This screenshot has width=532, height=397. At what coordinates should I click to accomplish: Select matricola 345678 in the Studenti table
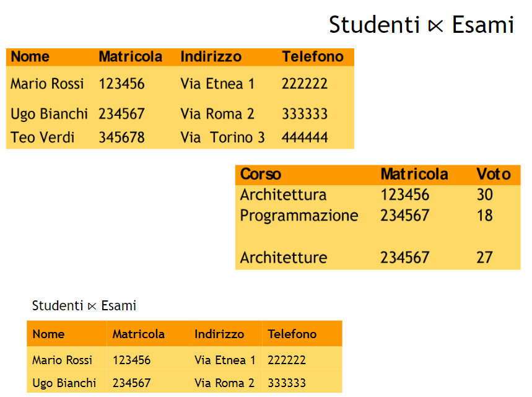[121, 137]
